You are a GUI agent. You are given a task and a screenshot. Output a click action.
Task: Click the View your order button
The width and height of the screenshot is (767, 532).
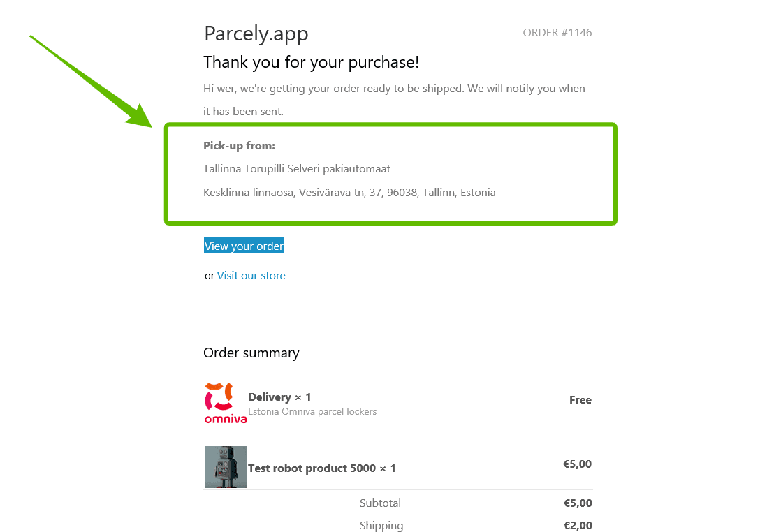pyautogui.click(x=244, y=246)
